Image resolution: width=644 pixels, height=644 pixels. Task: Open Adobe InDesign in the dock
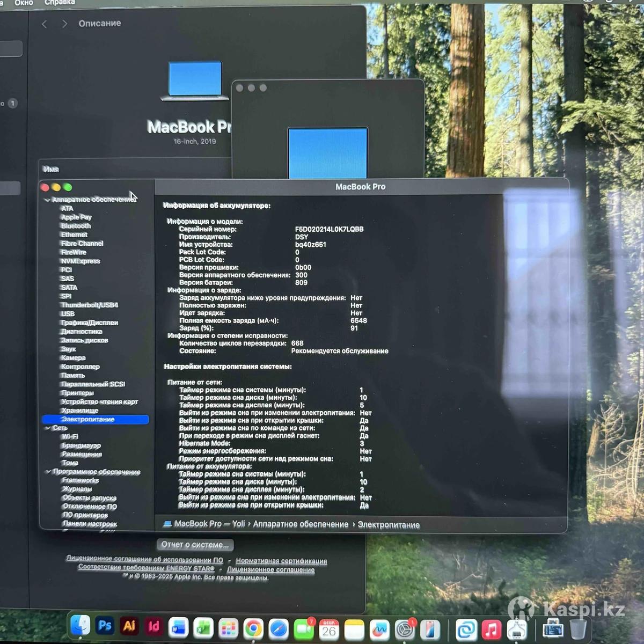click(x=154, y=626)
